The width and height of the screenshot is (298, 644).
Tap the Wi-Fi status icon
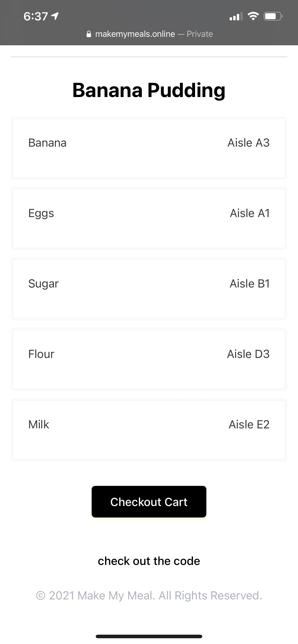pos(253,16)
